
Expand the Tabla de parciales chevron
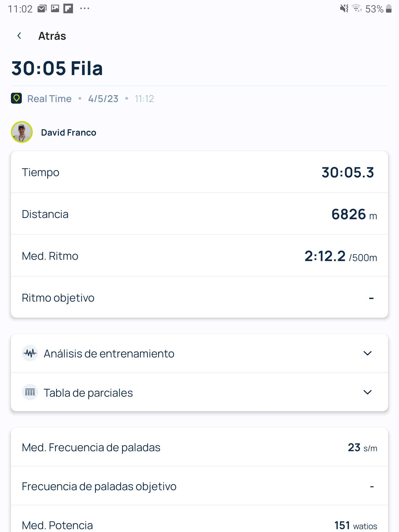[x=368, y=392]
